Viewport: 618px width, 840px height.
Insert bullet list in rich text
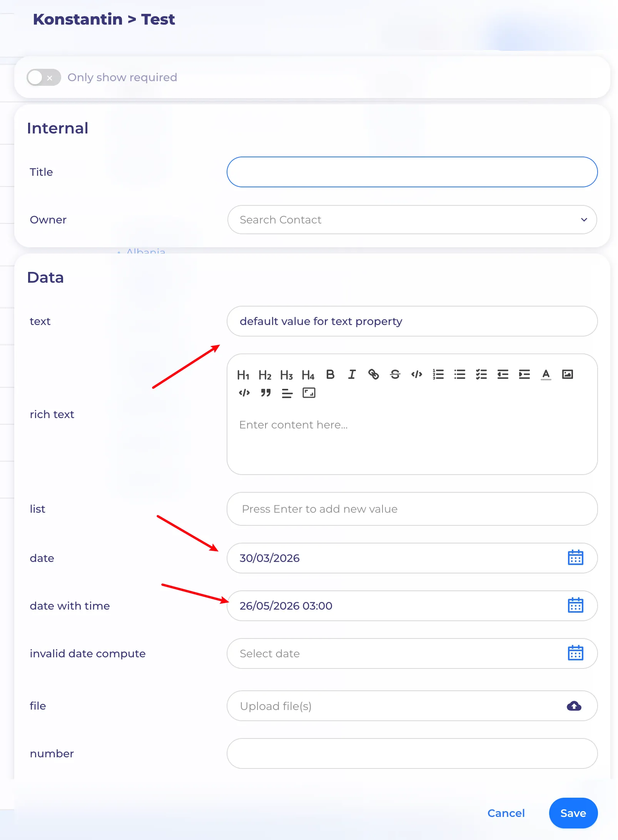pyautogui.click(x=459, y=375)
